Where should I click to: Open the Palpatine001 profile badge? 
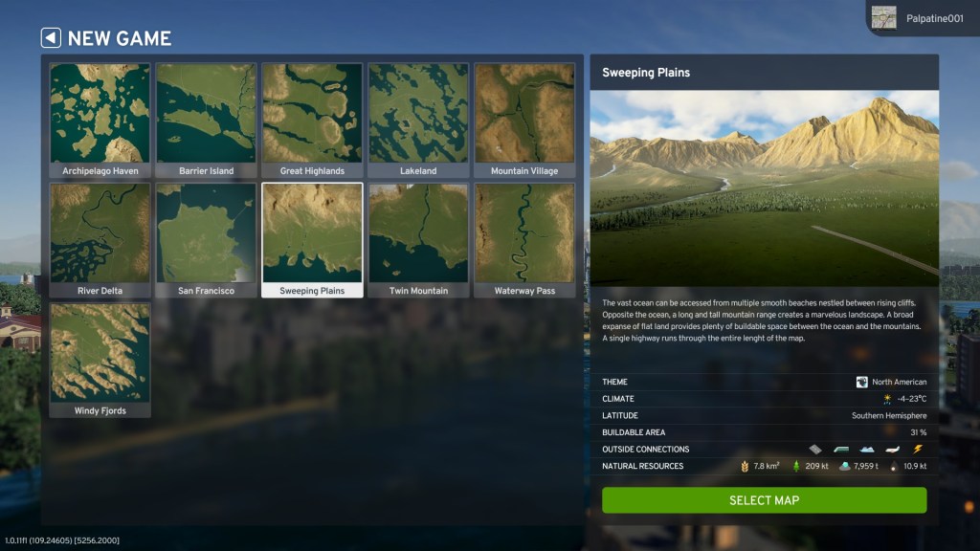coord(923,17)
